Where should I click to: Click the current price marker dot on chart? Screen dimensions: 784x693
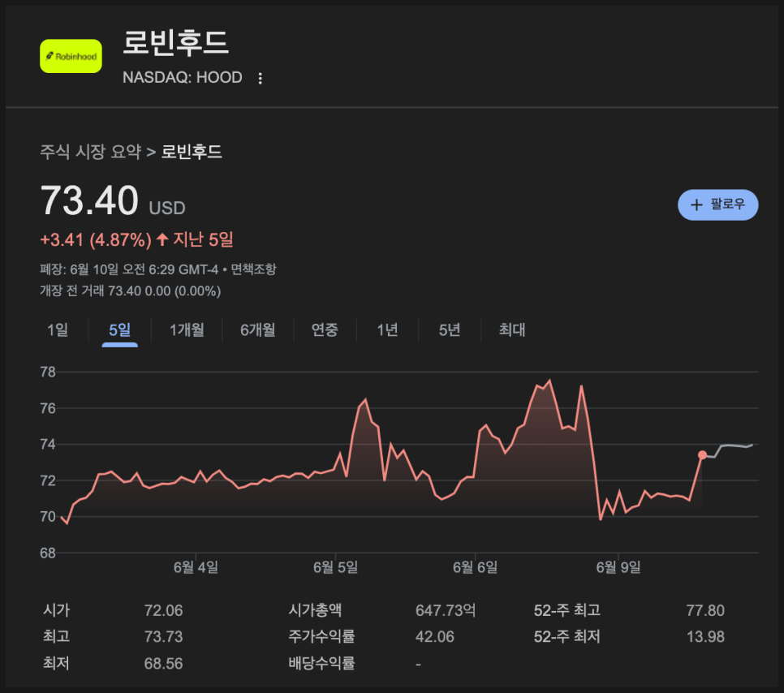point(702,455)
